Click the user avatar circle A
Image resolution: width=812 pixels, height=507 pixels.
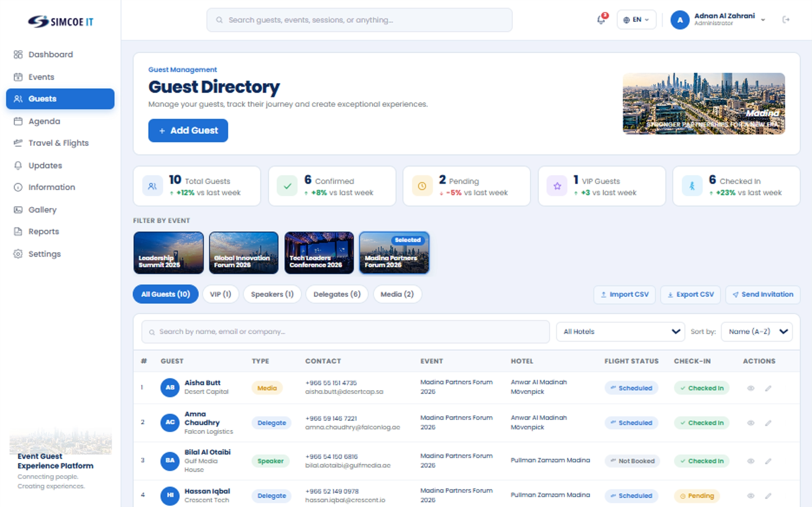[680, 20]
